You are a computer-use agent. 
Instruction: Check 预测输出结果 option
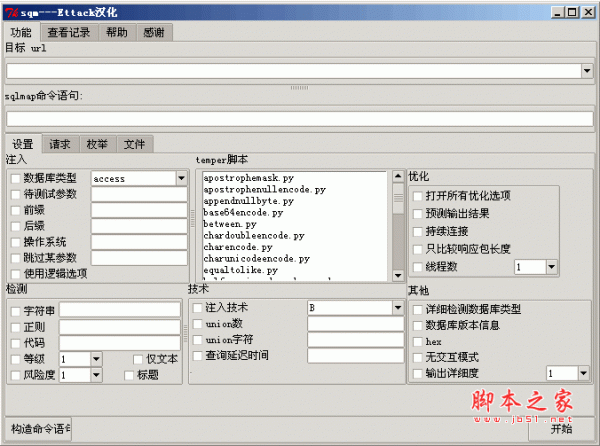pos(417,214)
